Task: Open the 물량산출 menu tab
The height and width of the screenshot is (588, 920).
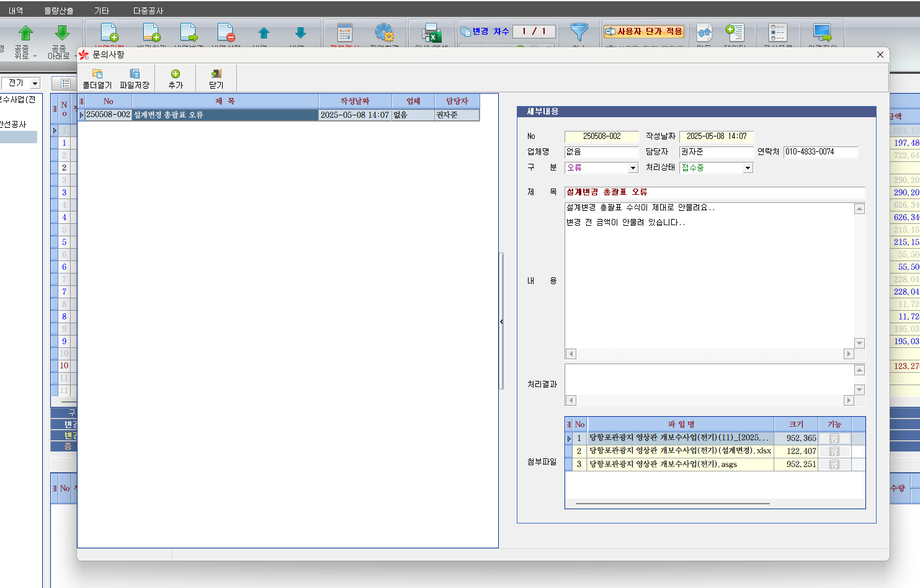Action: click(59, 11)
